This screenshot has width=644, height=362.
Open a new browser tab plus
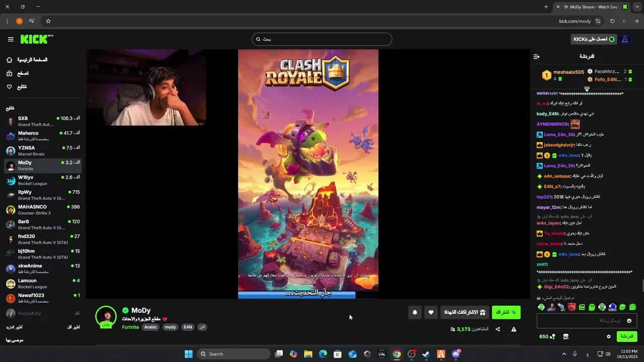[x=546, y=7]
